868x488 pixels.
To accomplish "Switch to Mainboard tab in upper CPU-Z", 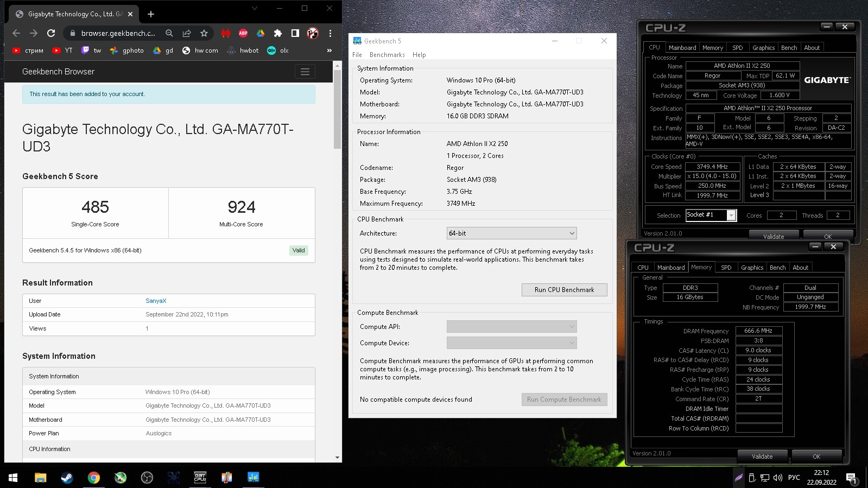I will click(x=682, y=48).
